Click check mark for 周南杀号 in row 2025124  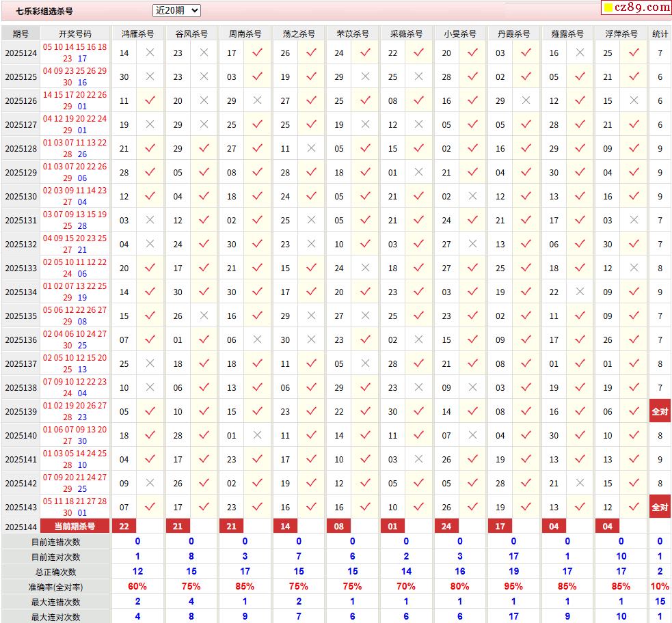(258, 53)
